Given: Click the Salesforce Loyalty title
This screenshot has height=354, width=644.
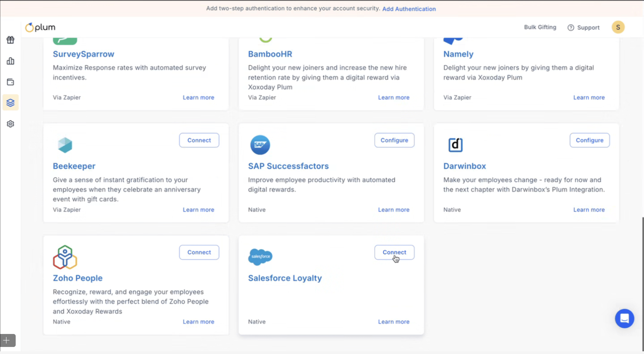Looking at the screenshot, I should [x=285, y=278].
